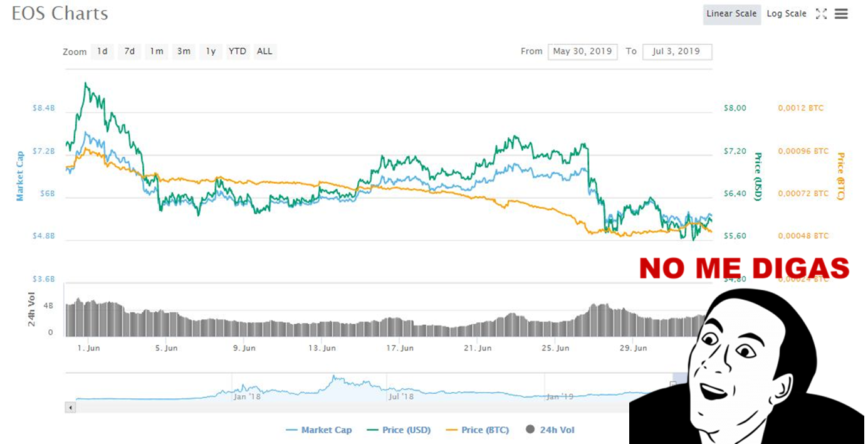This screenshot has height=444, width=868.
Task: Click the 9. Jun axis label
Action: coord(244,347)
